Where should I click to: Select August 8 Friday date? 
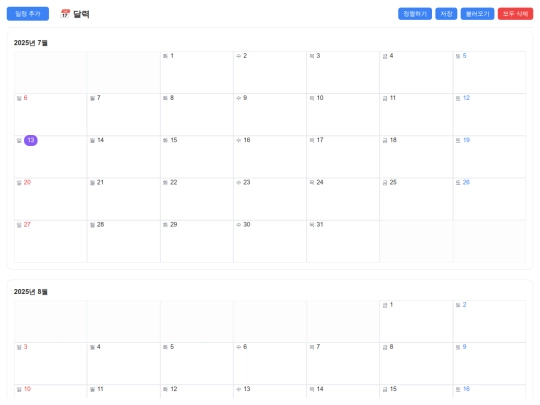tap(391, 347)
